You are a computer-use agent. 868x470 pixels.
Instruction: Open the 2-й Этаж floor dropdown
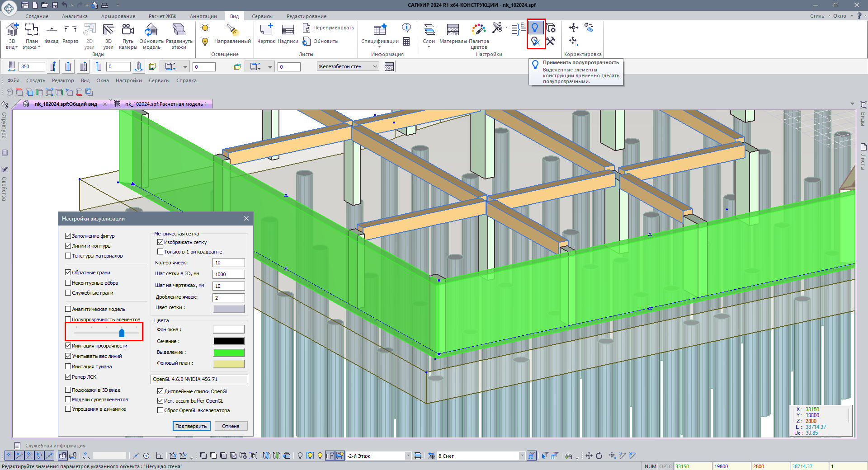408,456
